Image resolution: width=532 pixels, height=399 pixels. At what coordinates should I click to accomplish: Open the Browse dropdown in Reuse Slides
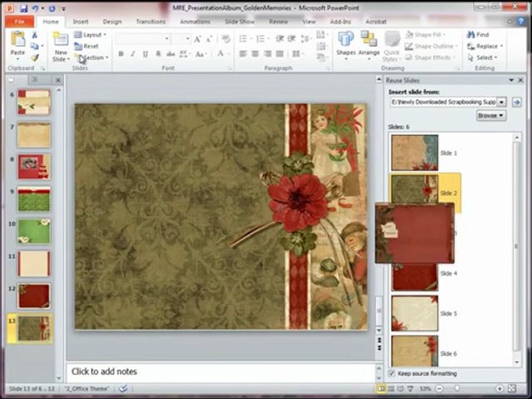point(491,116)
